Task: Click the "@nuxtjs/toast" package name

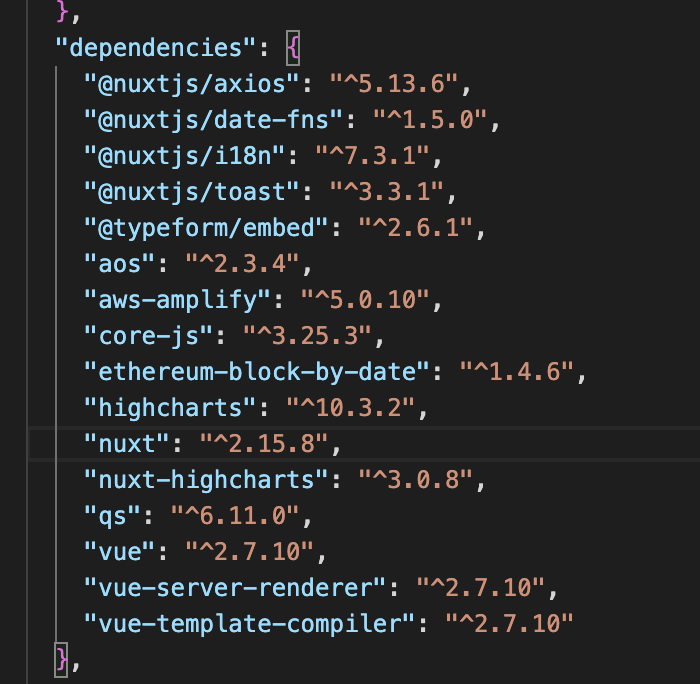Action: [192, 192]
